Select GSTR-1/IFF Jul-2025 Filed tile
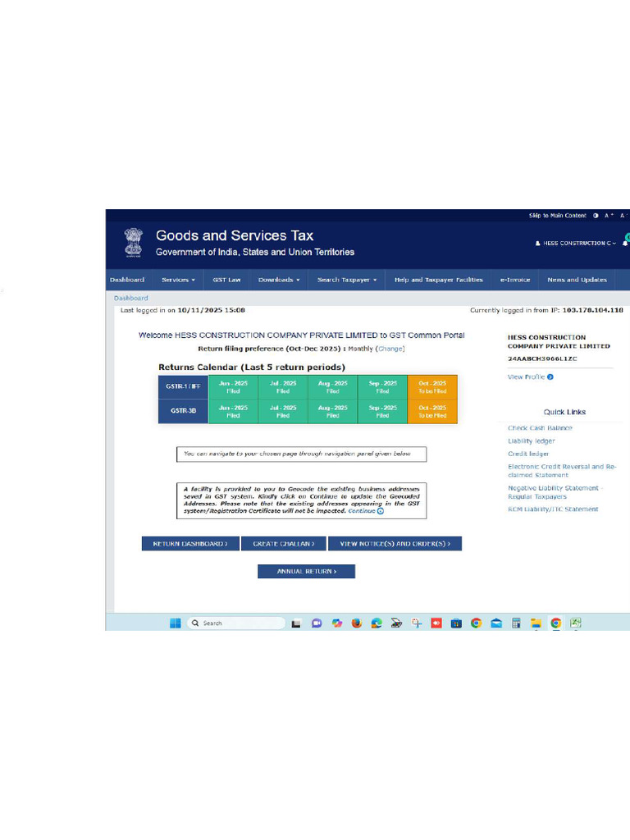This screenshot has height=840, width=630. pyautogui.click(x=283, y=387)
